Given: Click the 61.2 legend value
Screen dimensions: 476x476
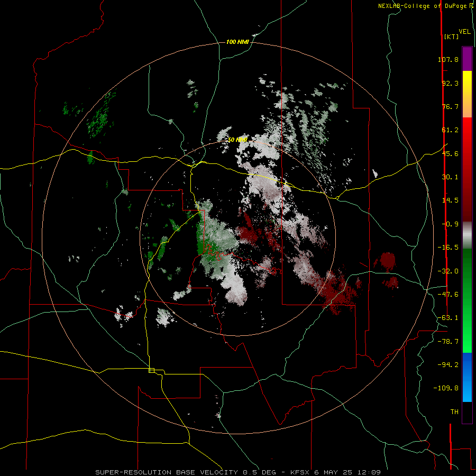Looking at the screenshot, I should click(450, 130).
